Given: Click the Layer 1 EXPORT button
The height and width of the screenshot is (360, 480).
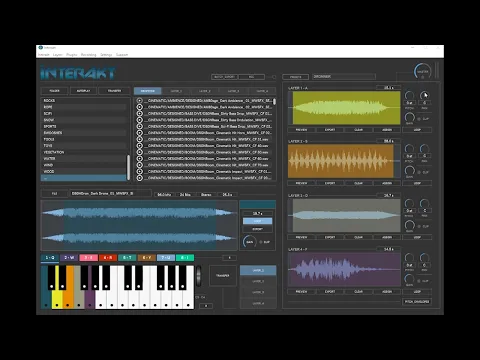Looking at the screenshot, I should pyautogui.click(x=330, y=130).
